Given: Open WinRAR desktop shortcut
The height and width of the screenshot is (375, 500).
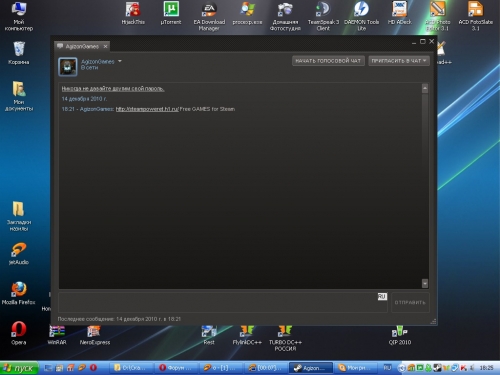Looking at the screenshot, I should tap(57, 335).
